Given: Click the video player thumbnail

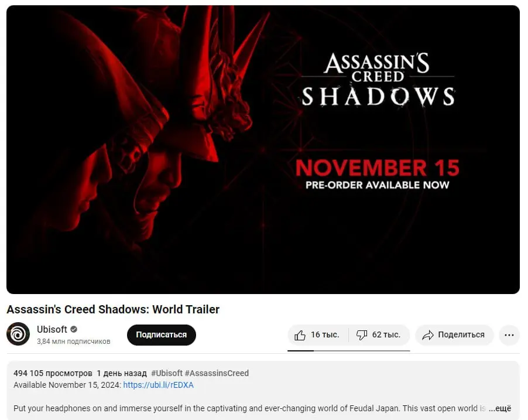Looking at the screenshot, I should (x=263, y=149).
